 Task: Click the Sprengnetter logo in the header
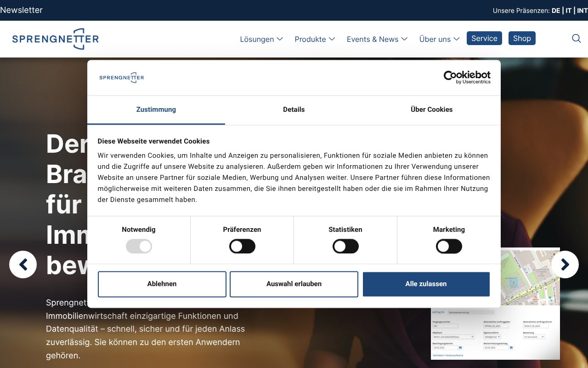click(x=55, y=39)
